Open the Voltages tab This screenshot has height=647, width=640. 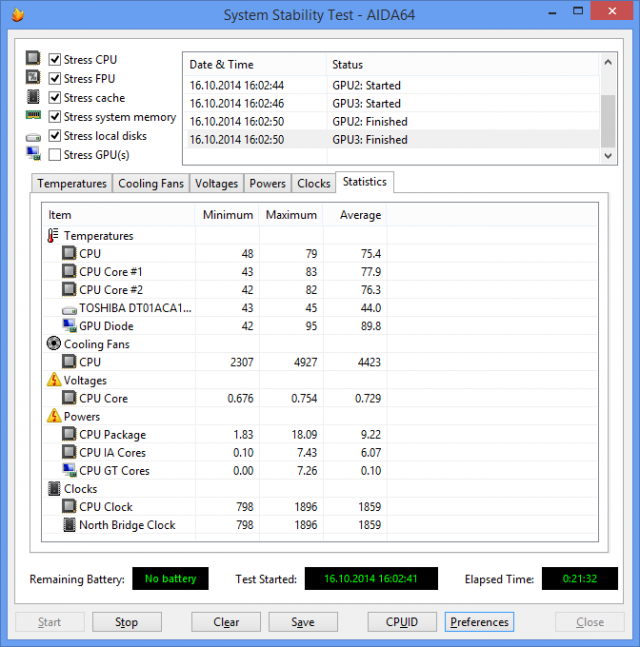click(216, 183)
